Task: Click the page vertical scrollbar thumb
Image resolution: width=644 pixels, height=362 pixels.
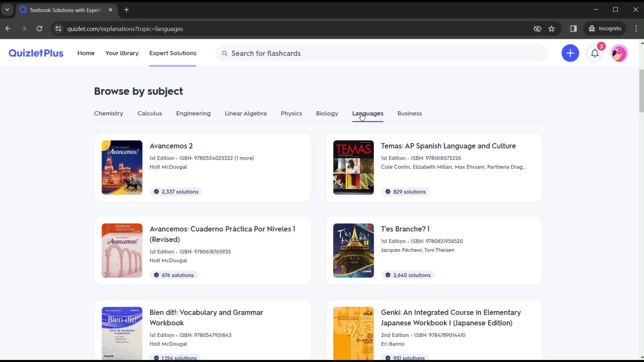Action: click(x=641, y=91)
